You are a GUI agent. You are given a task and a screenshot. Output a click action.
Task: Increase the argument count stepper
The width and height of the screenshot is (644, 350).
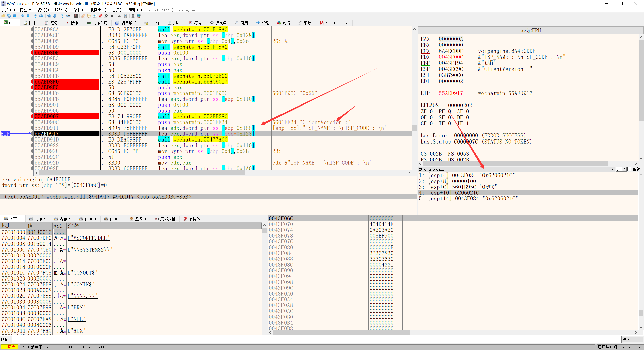click(624, 168)
